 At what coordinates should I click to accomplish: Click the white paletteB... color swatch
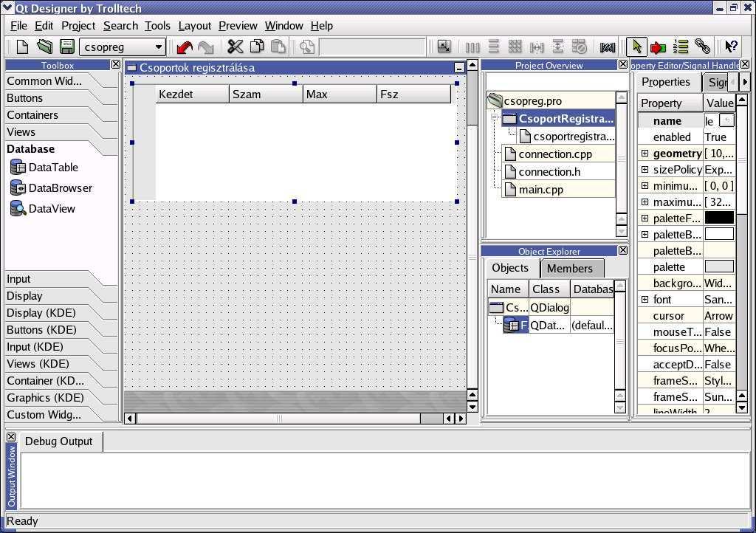[x=719, y=234]
